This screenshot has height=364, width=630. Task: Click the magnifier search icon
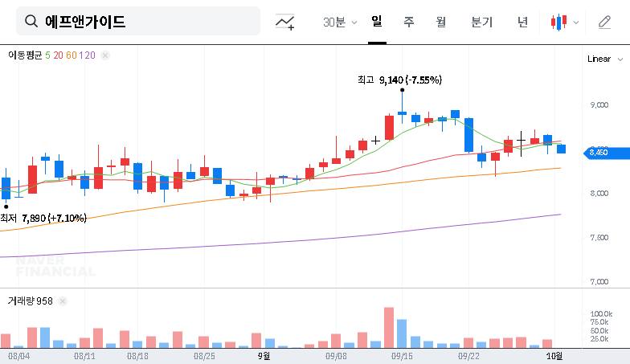pyautogui.click(x=31, y=22)
